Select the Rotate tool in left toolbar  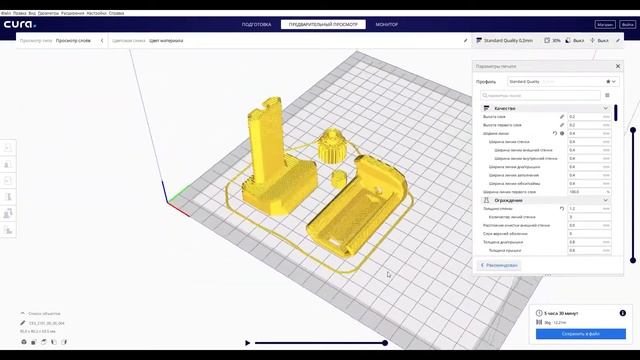point(8,180)
